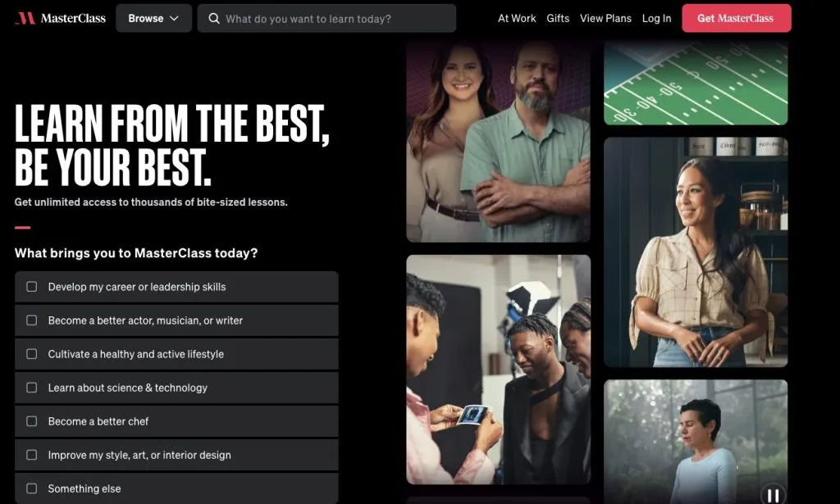
Task: Tick 'Cultivate a healthy and active lifestyle'
Action: (x=32, y=354)
